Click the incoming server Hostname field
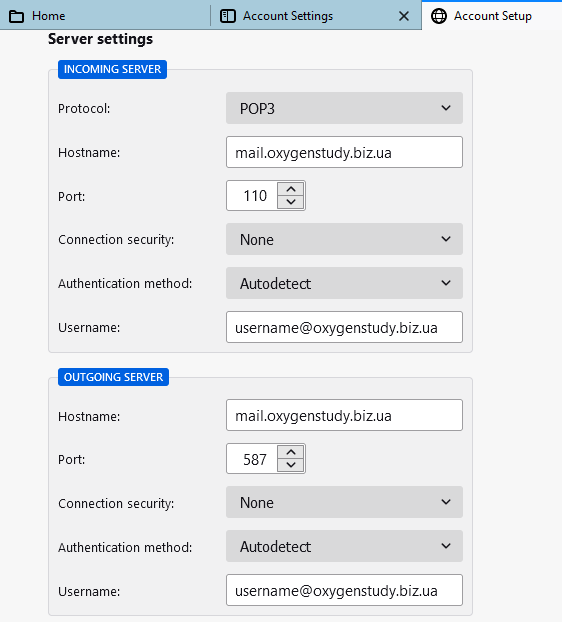562x622 pixels. [344, 152]
